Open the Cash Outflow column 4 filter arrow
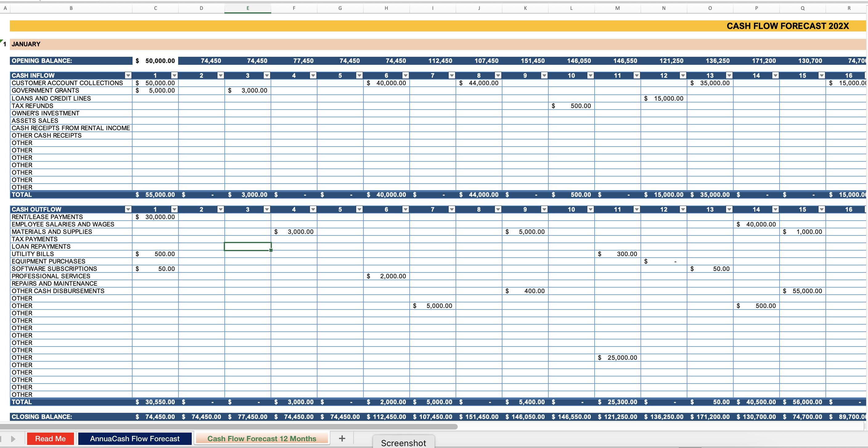The image size is (868, 448). tap(313, 209)
